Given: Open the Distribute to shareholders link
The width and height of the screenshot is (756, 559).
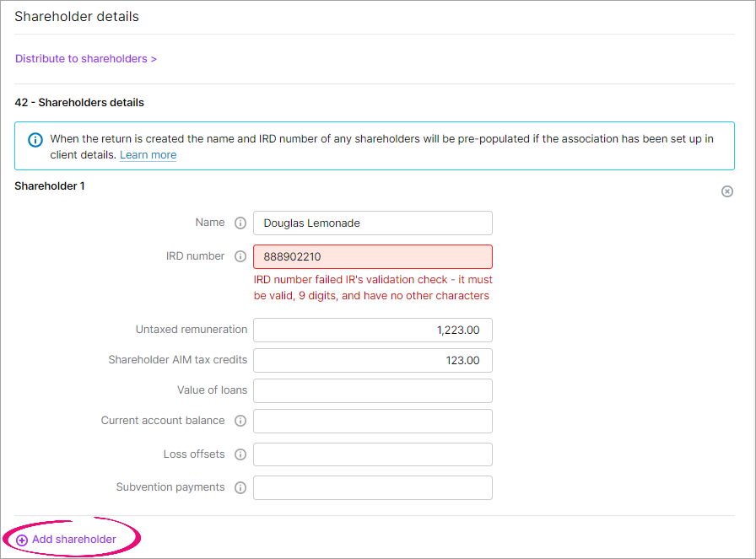Looking at the screenshot, I should pos(86,59).
